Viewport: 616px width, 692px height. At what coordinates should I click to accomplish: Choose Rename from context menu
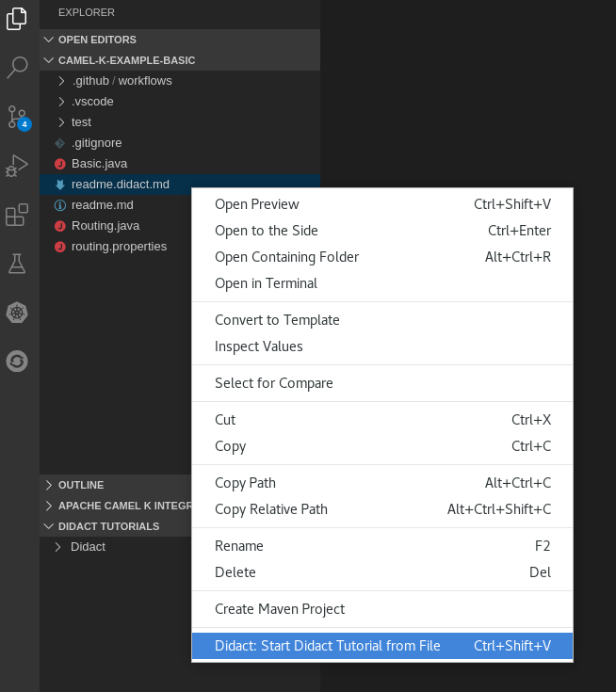click(x=239, y=546)
